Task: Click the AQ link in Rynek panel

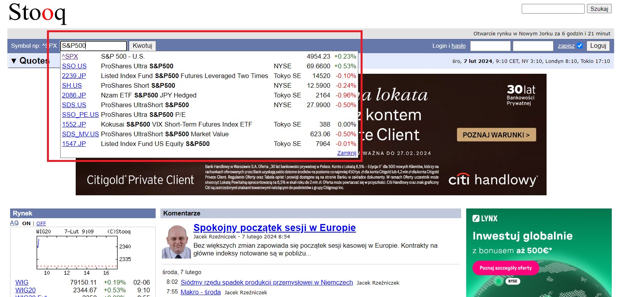Action: [x=14, y=223]
